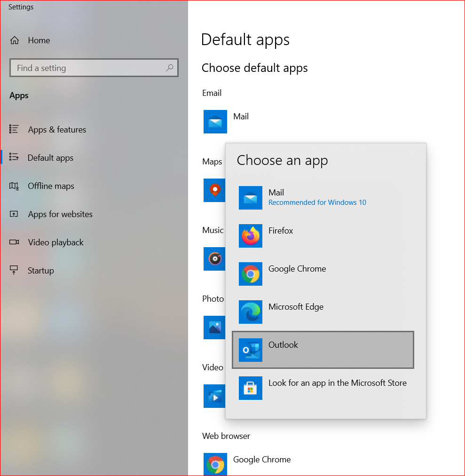Image resolution: width=465 pixels, height=476 pixels.
Task: Select Default apps in sidebar
Action: pos(50,158)
